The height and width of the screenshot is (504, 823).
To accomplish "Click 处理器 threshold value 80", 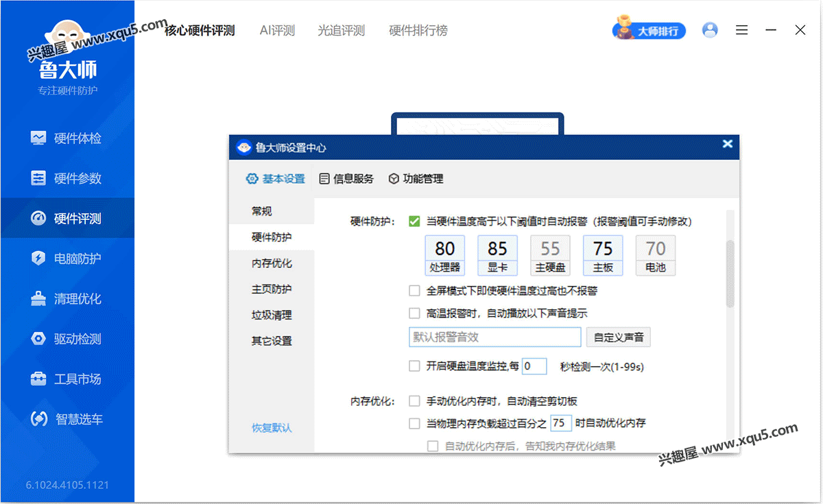I will pos(445,248).
